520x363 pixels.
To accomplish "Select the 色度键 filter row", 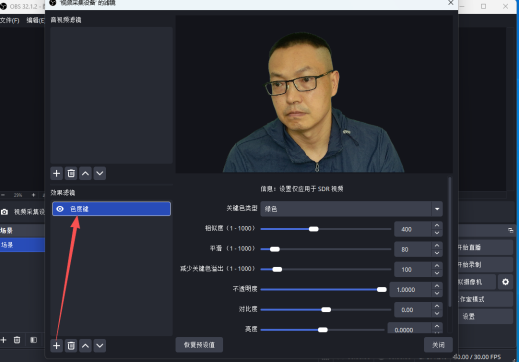I will pos(111,209).
